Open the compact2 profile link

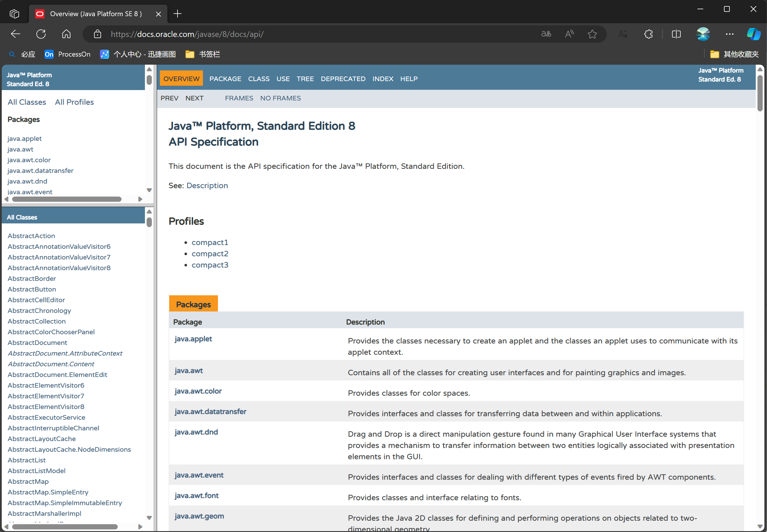(x=210, y=254)
